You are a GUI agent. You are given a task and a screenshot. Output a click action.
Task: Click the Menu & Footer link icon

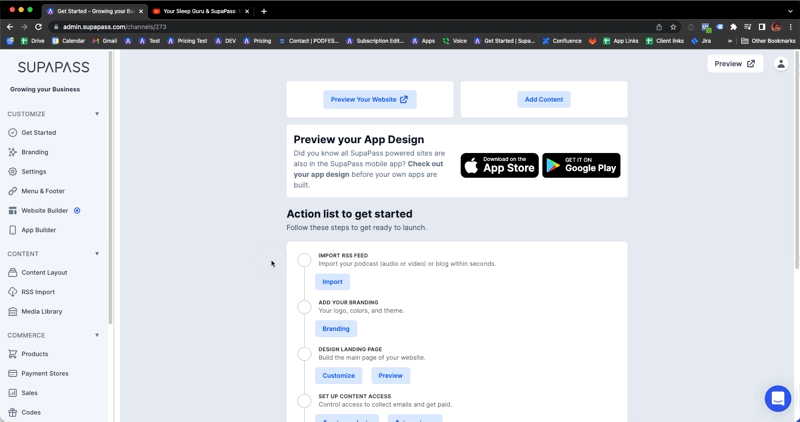pos(13,191)
